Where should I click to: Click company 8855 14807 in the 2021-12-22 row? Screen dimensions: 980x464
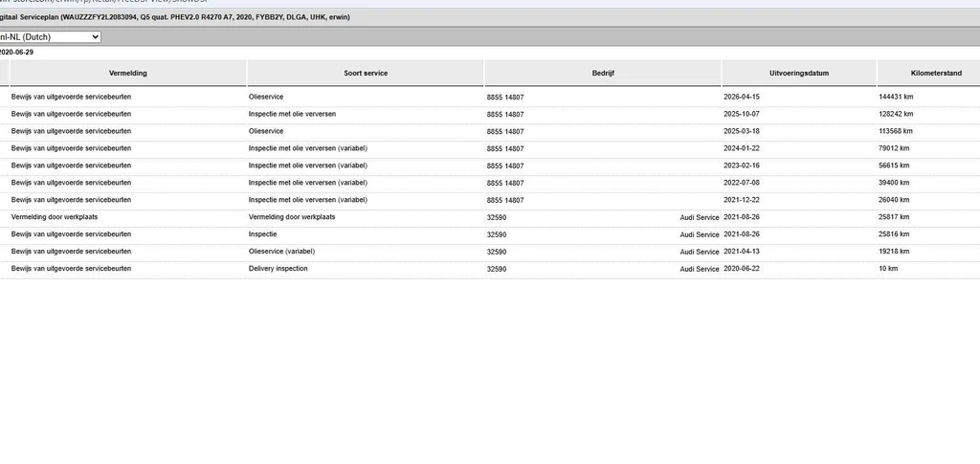(x=505, y=201)
